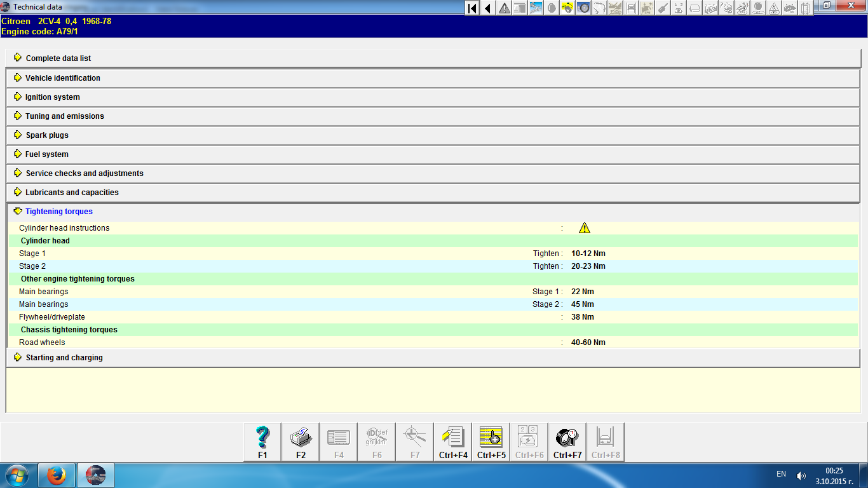Click the F1 help question mark button
The height and width of the screenshot is (488, 868).
pos(262,442)
